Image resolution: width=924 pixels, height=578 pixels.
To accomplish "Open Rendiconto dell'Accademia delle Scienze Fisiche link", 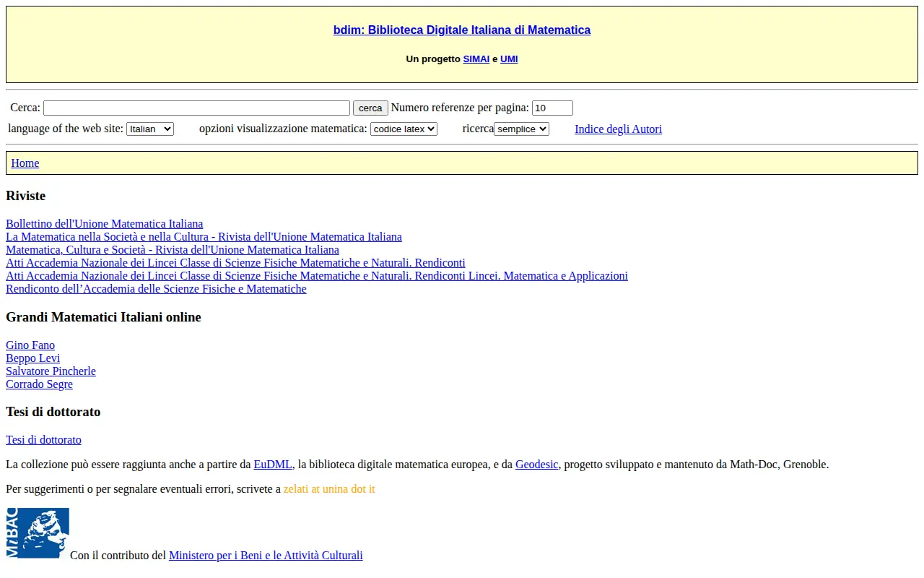I will pos(156,289).
